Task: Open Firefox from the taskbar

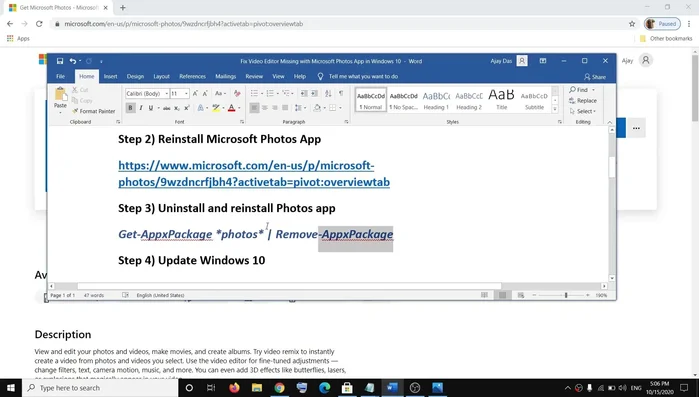Action: pyautogui.click(x=234, y=388)
